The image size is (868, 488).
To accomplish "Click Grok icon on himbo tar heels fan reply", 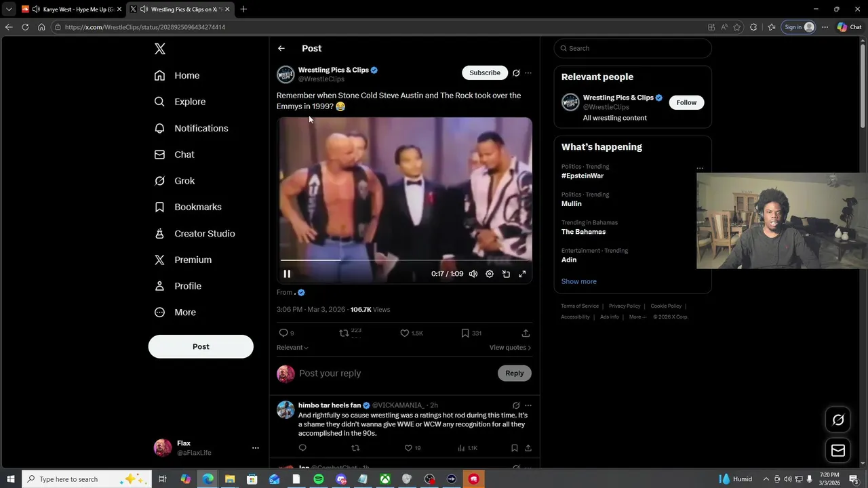I will pyautogui.click(x=516, y=405).
